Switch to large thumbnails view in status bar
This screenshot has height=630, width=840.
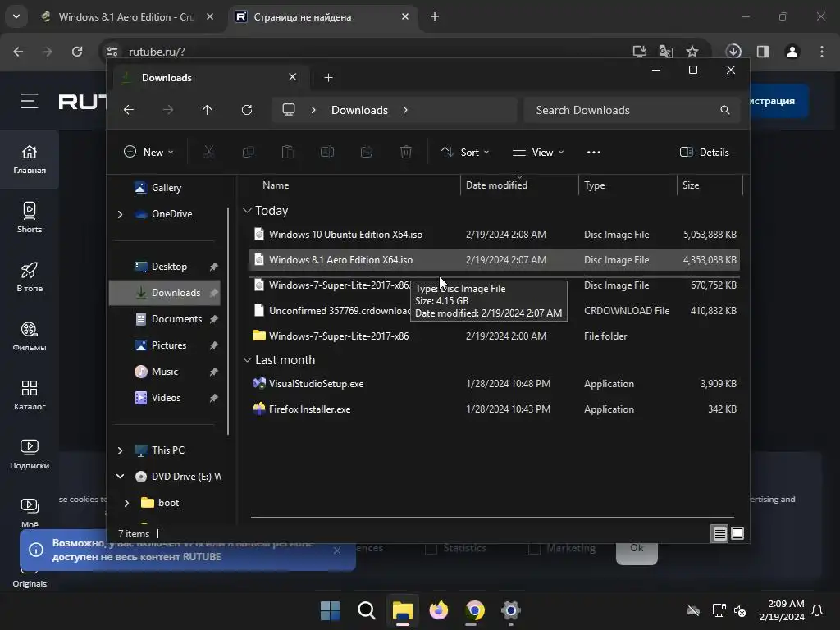[x=737, y=533]
